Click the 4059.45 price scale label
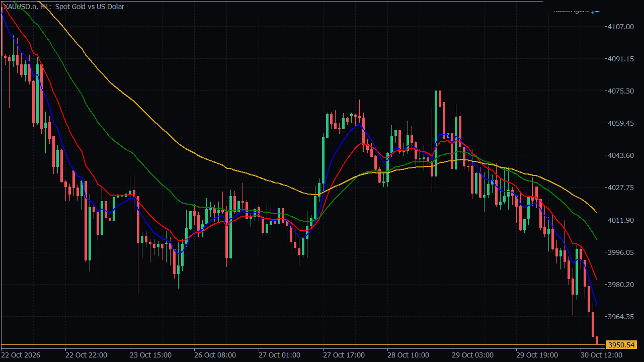 point(621,123)
